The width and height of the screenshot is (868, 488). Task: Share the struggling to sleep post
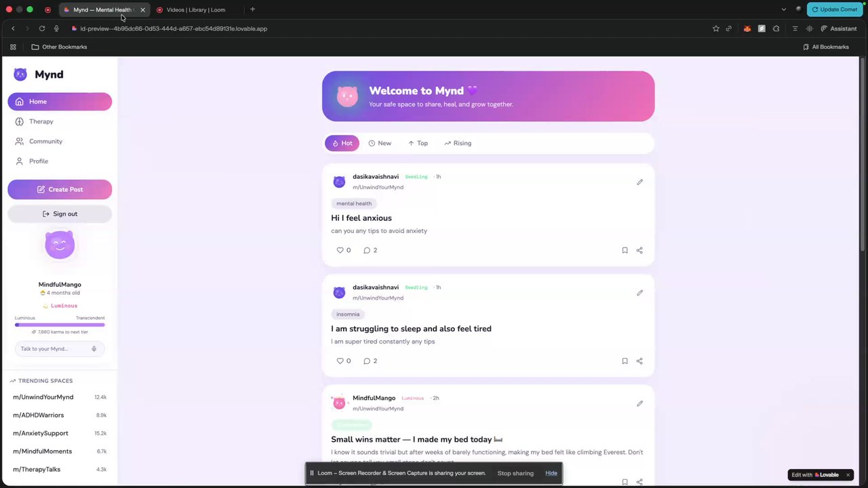point(639,361)
